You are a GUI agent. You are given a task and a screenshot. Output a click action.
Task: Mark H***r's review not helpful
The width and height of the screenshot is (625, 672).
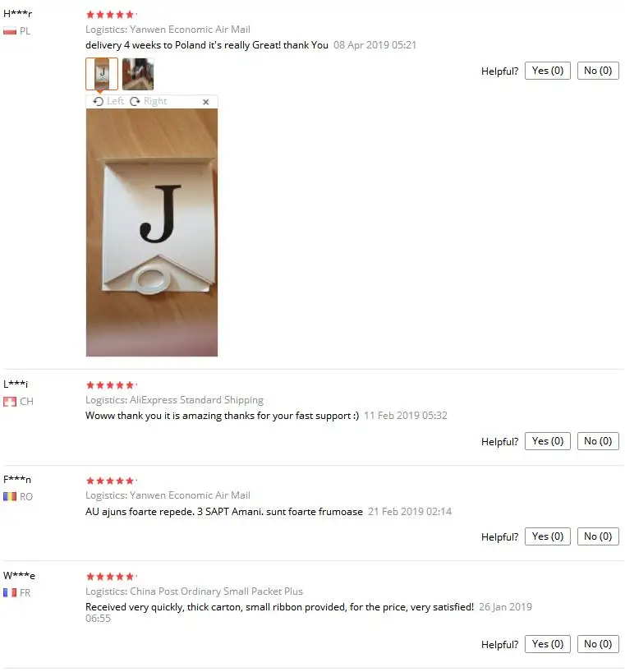[x=598, y=71]
